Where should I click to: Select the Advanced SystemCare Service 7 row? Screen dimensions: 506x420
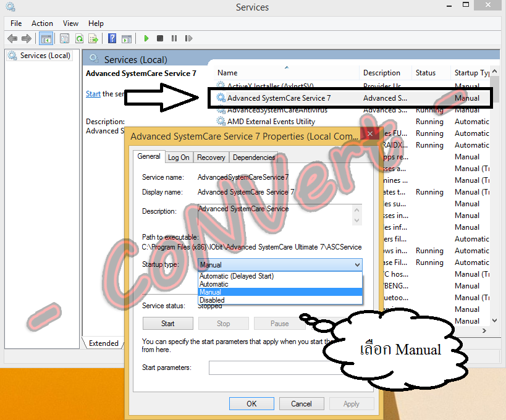click(350, 98)
